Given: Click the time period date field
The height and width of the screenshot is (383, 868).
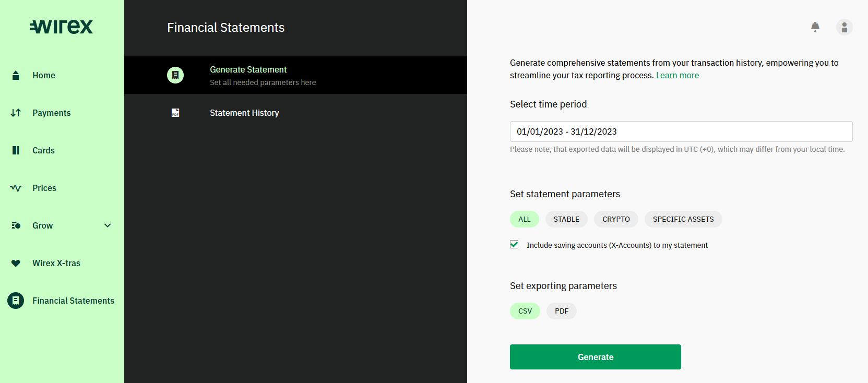Looking at the screenshot, I should (681, 131).
